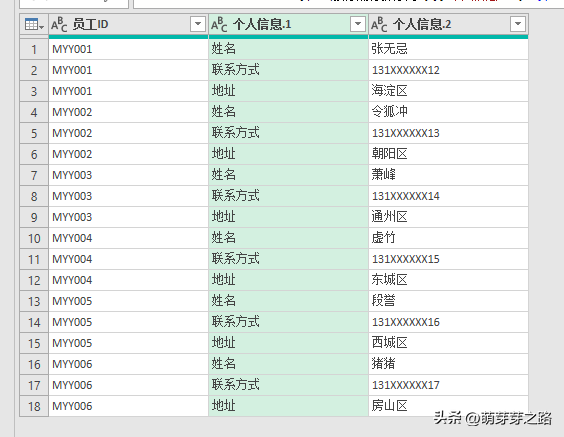Viewport: 564px width, 437px height.
Task: Click cell 张无忌
Action: click(449, 49)
